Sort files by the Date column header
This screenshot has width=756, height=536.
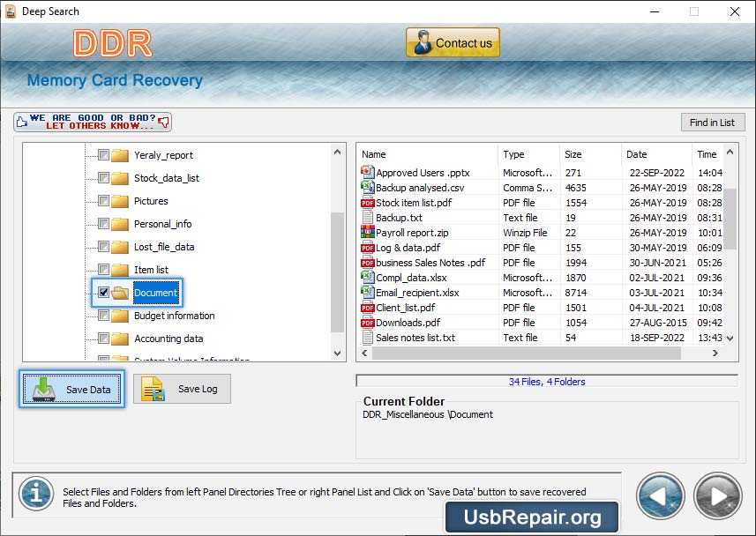(x=656, y=154)
